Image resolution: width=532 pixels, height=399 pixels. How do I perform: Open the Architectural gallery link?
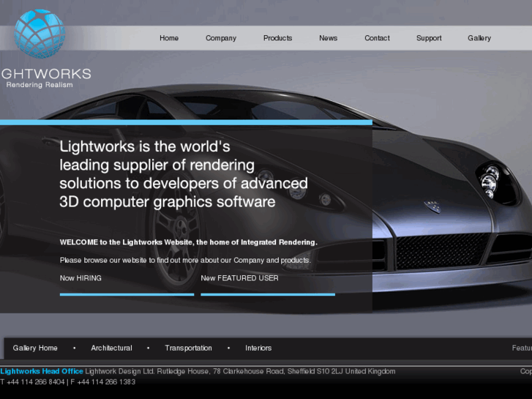tap(111, 348)
